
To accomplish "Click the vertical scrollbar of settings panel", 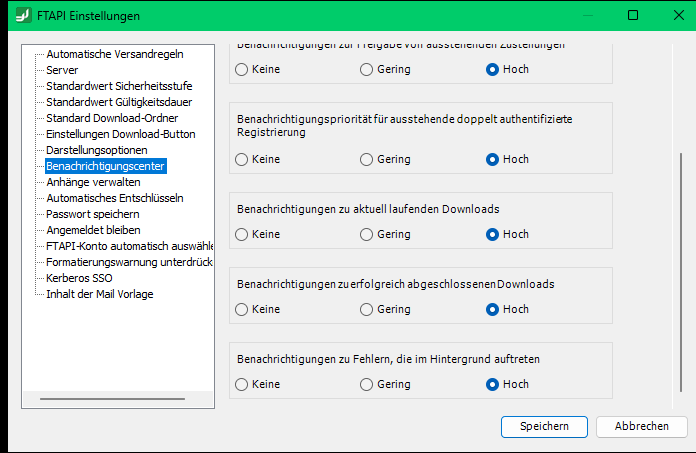I will click(681, 272).
